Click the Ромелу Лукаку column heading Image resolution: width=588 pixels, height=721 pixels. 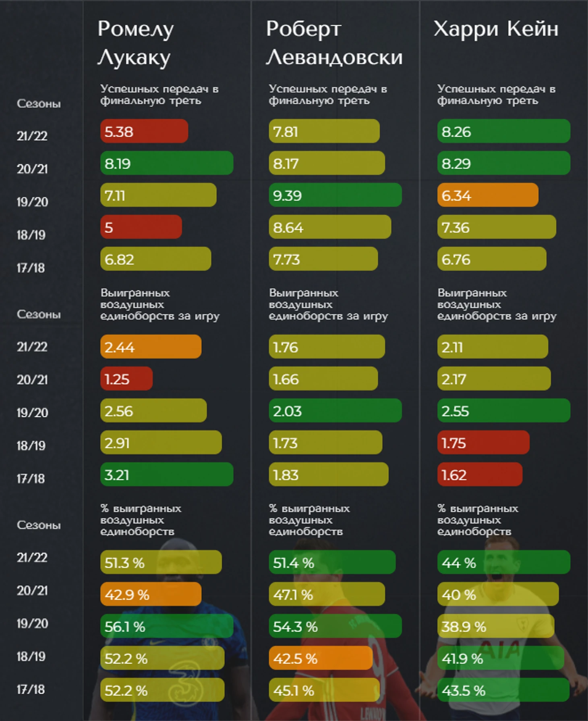pos(136,43)
